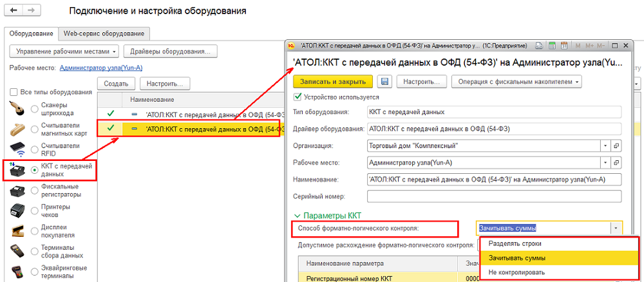Click the Тип оборудования field

495,111
